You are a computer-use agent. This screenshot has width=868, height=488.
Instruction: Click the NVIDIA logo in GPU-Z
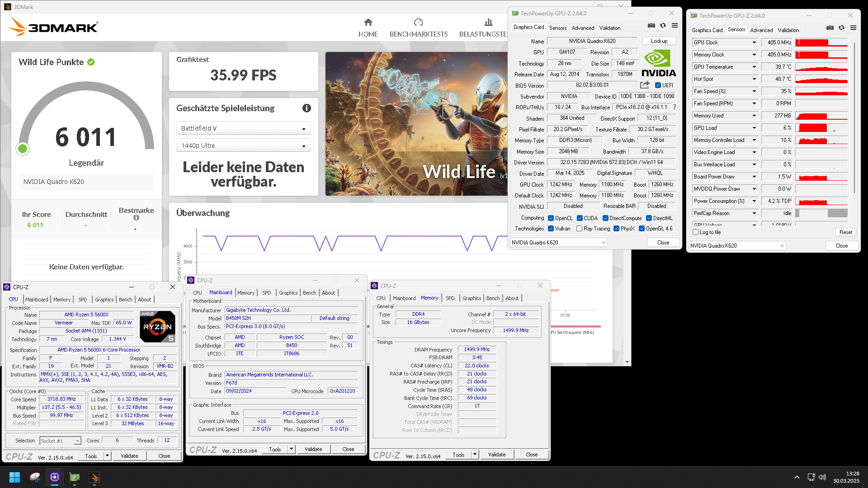tap(659, 63)
